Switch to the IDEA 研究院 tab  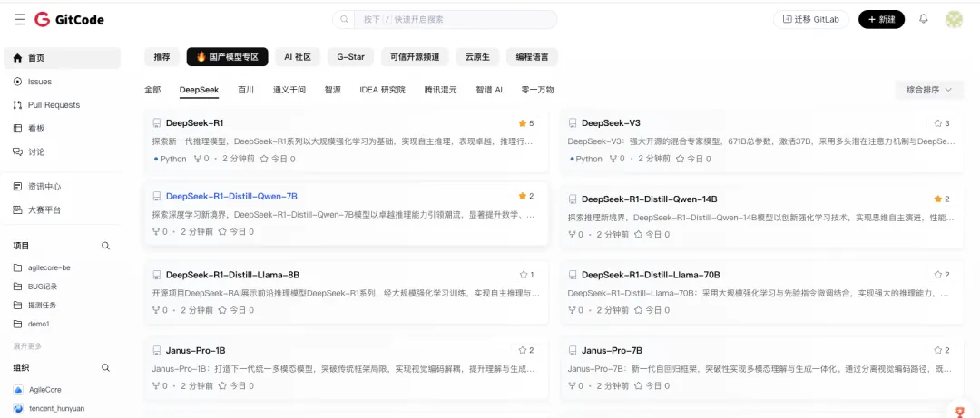[383, 90]
